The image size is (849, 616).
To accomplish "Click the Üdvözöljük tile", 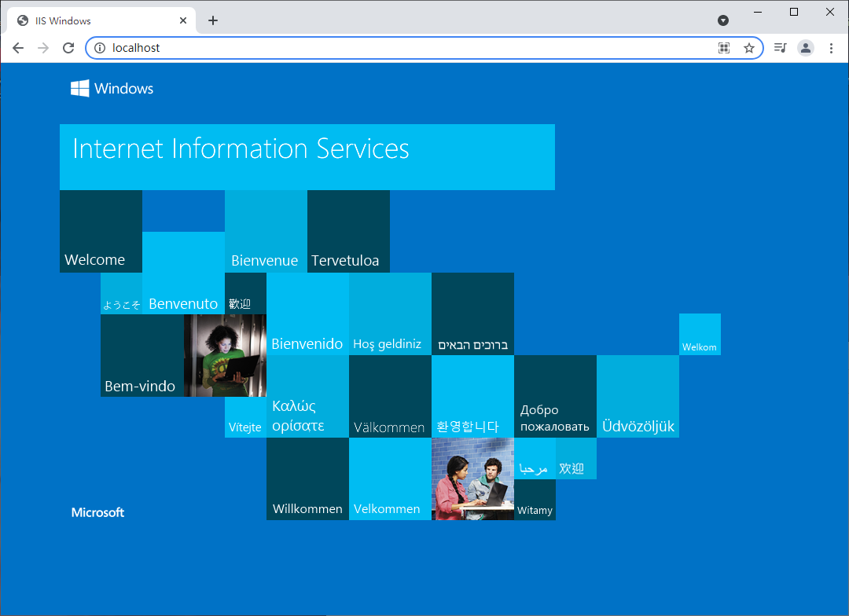I will click(x=638, y=396).
